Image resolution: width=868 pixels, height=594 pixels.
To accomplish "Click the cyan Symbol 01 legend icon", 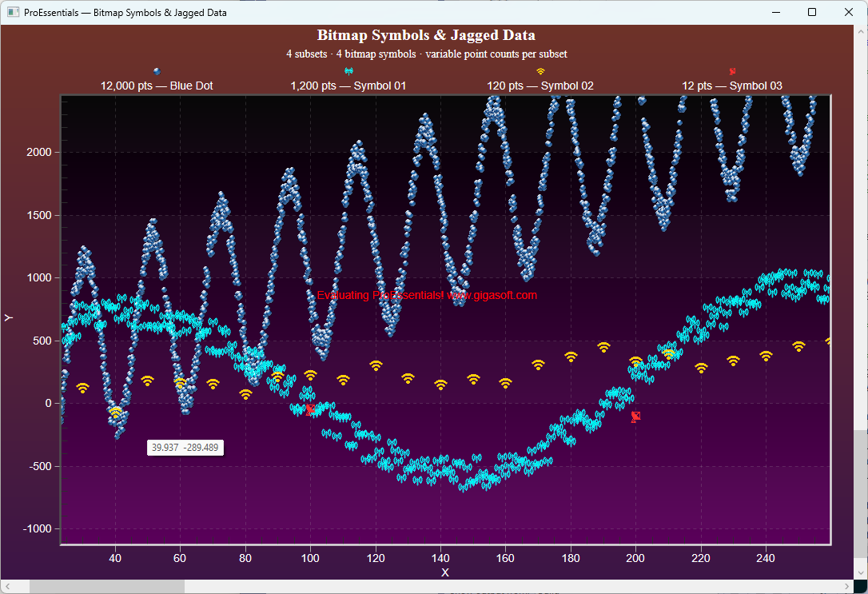I will tap(348, 71).
